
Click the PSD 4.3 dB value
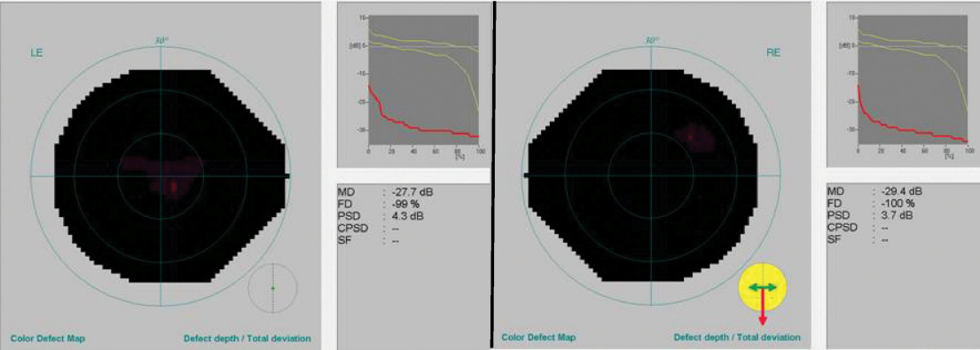(407, 216)
